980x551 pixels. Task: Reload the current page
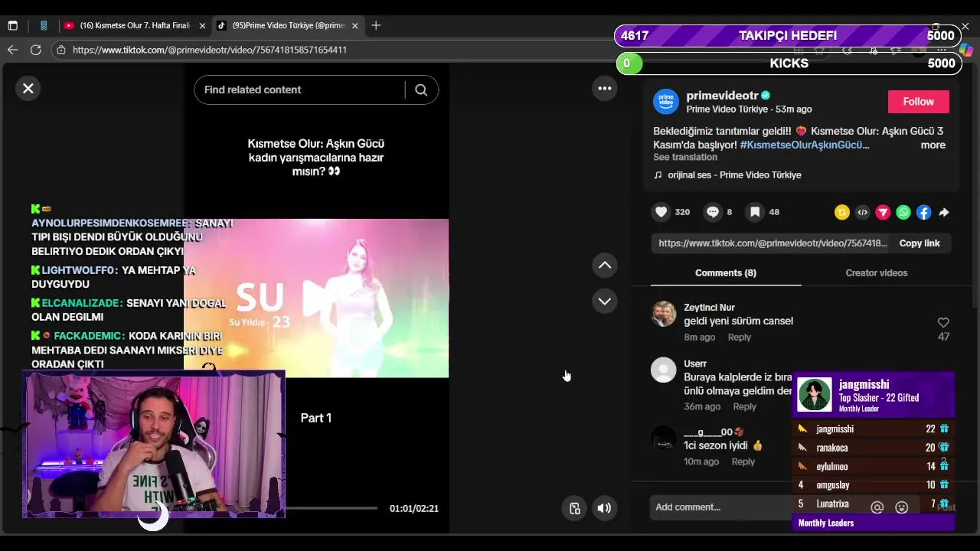[35, 50]
